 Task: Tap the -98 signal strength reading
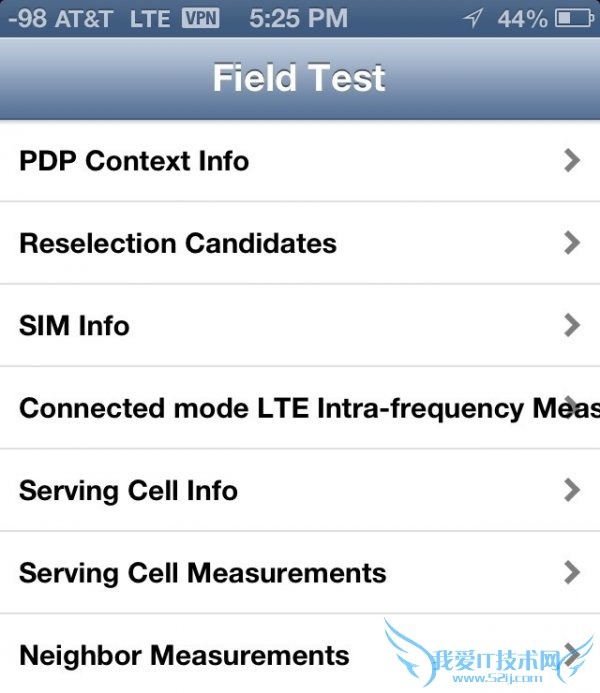pos(27,18)
